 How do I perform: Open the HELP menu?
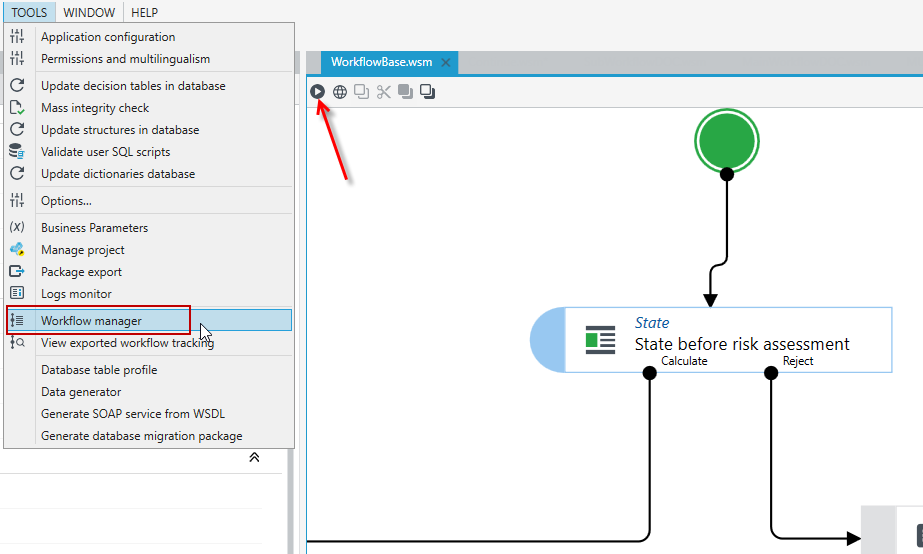144,12
